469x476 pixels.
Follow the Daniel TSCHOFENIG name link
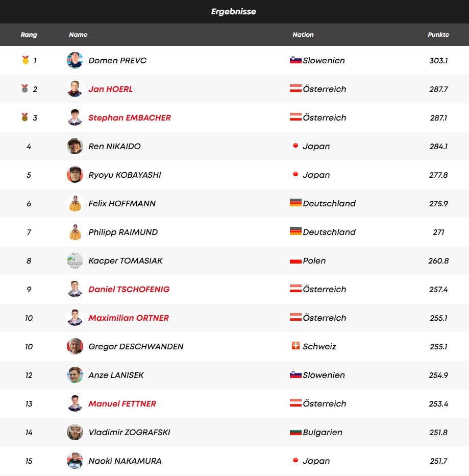click(x=129, y=289)
